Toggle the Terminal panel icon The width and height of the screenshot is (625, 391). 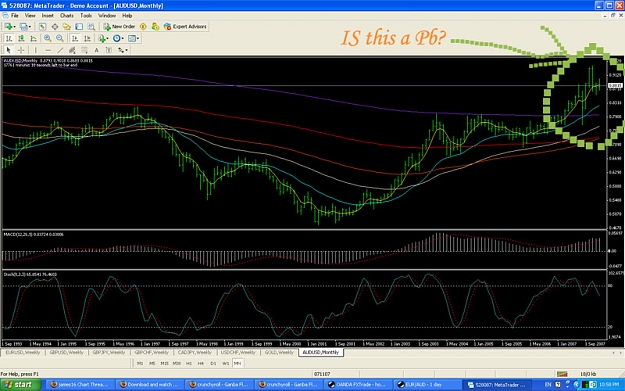(x=79, y=27)
